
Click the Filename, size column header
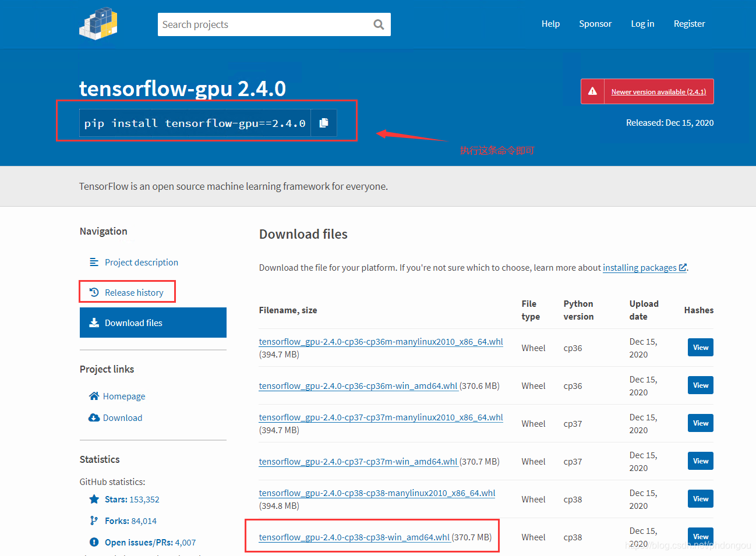click(288, 310)
